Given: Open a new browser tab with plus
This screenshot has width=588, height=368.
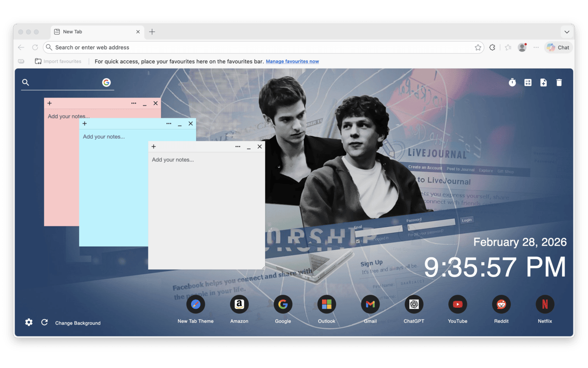Looking at the screenshot, I should (x=152, y=32).
